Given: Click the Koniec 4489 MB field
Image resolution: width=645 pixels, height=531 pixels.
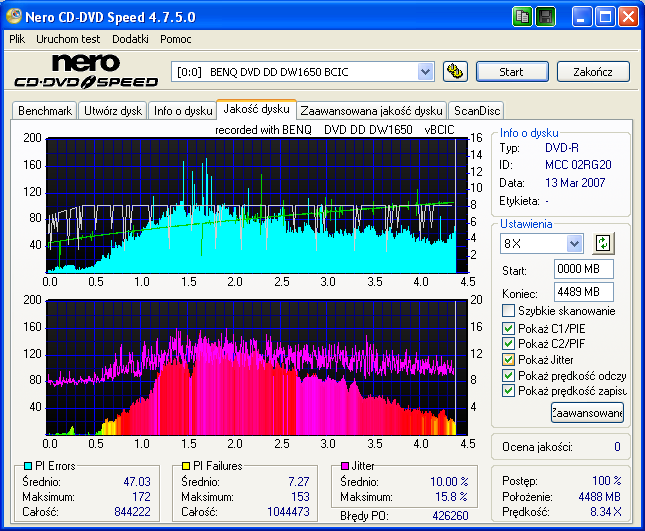Looking at the screenshot, I should click(584, 292).
